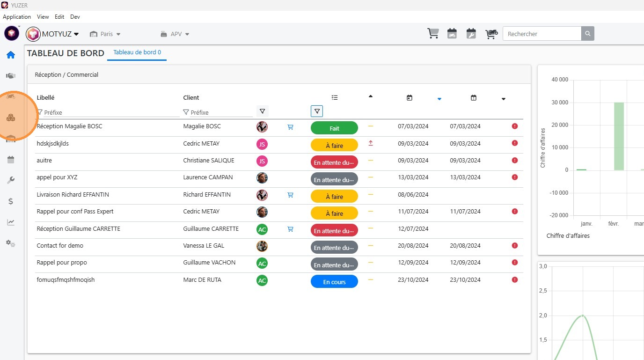Go to home dashboard in sidebar
Viewport: 644px width, 360px height.
pos(11,55)
